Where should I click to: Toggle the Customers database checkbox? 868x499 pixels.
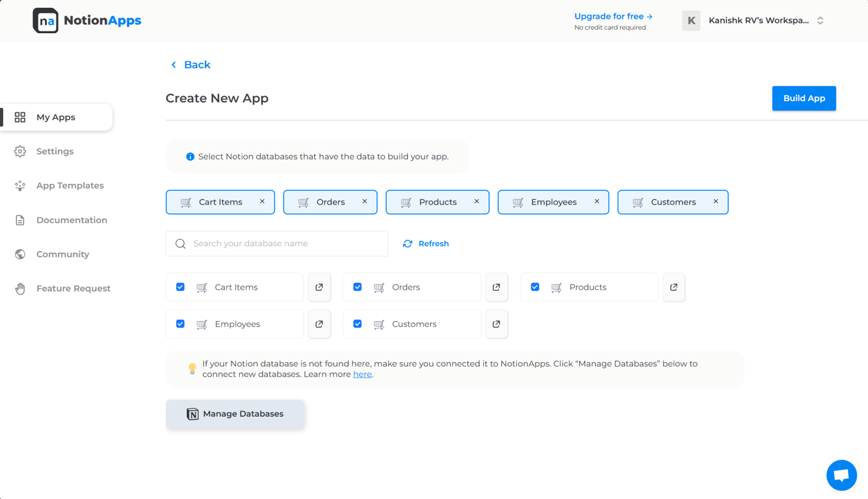pos(358,324)
